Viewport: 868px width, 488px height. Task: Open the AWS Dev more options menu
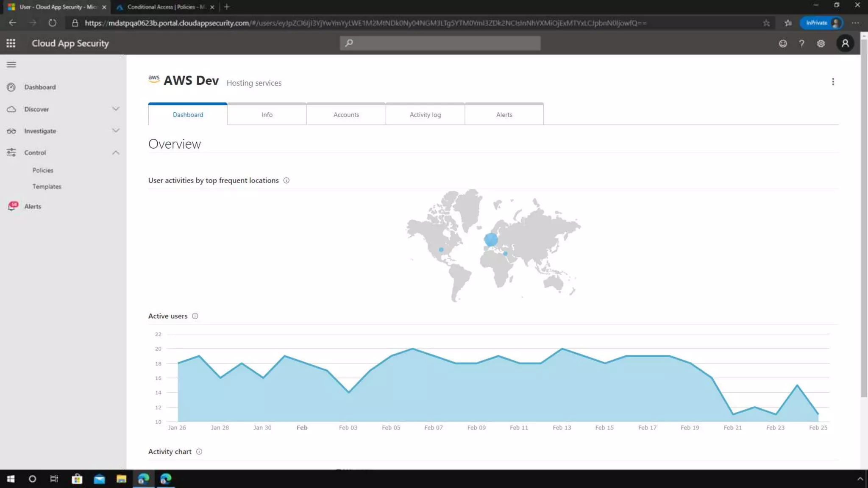[833, 82]
